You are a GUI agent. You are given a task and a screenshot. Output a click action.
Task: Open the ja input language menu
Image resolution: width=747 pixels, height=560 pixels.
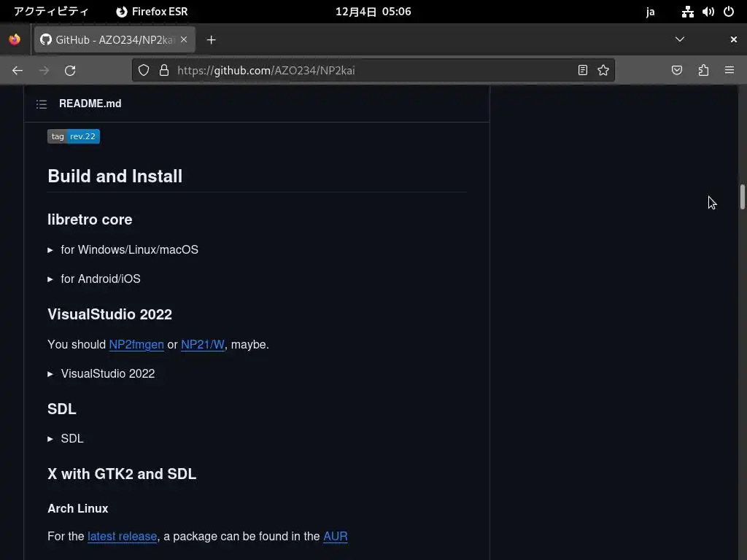click(650, 12)
